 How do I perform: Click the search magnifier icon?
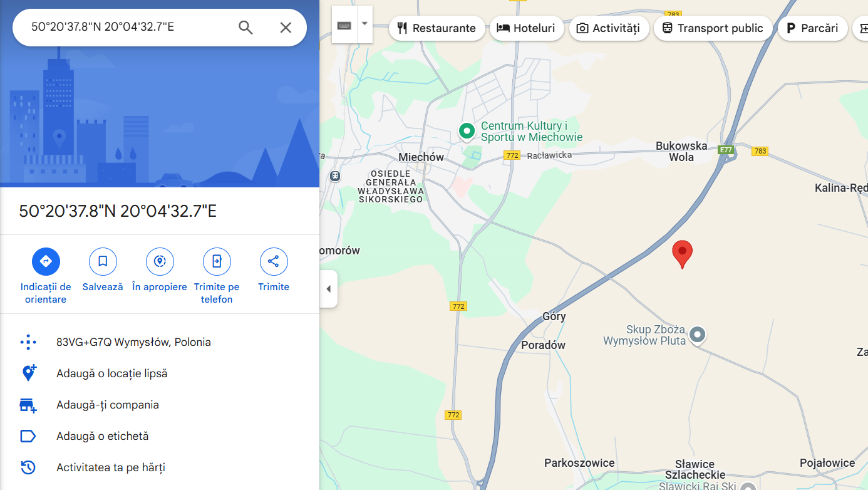[245, 28]
